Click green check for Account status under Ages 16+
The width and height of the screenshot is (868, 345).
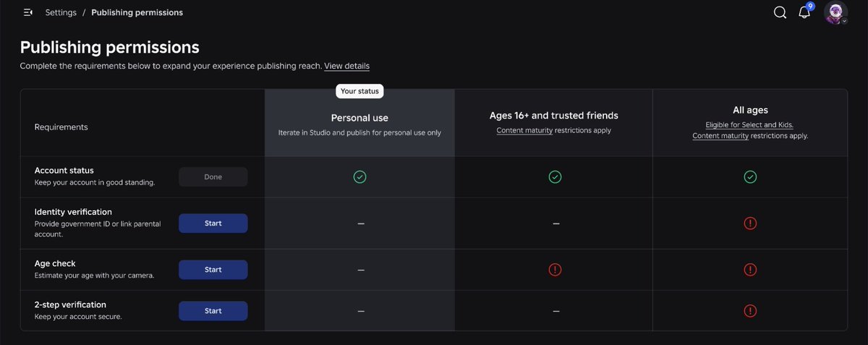(x=555, y=176)
